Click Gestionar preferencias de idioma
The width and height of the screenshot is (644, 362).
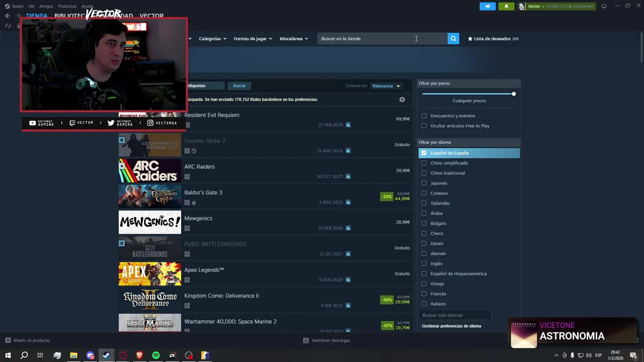451,326
